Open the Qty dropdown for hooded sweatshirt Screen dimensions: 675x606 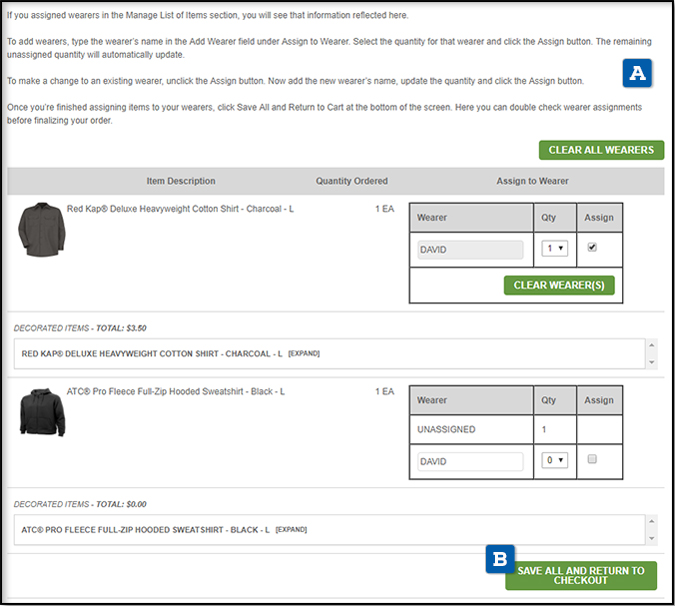(x=554, y=461)
